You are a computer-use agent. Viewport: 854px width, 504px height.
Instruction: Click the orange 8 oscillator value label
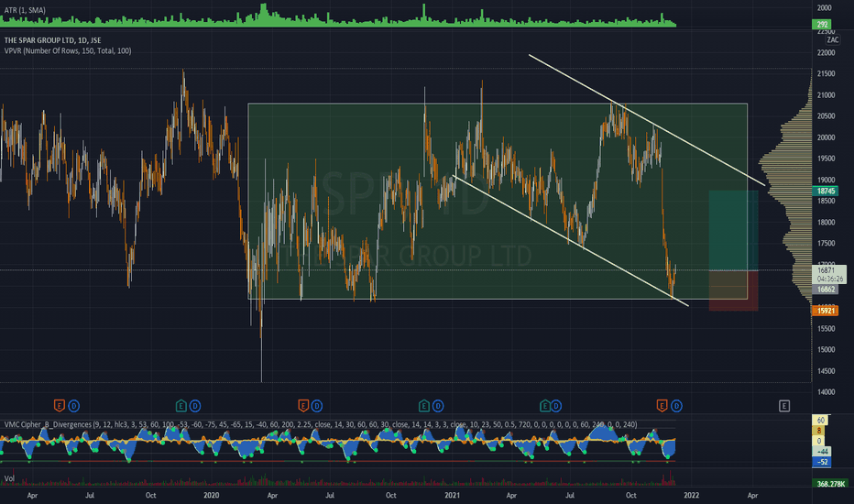point(819,431)
